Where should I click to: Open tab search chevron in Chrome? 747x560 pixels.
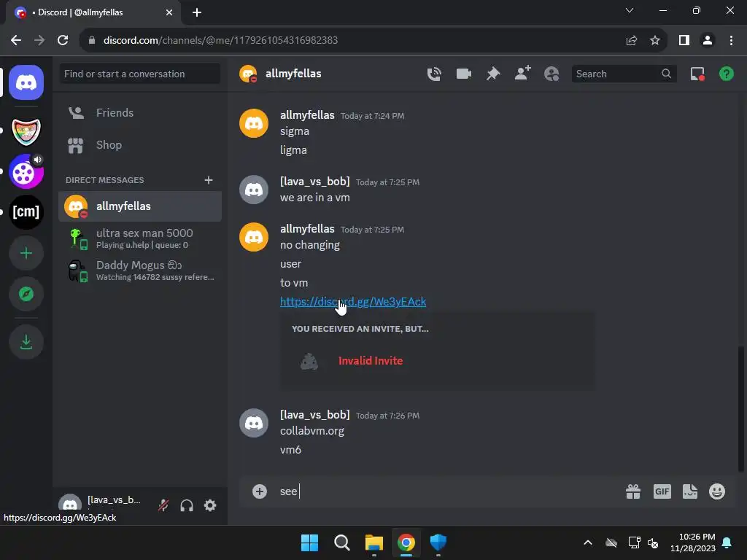(x=630, y=10)
